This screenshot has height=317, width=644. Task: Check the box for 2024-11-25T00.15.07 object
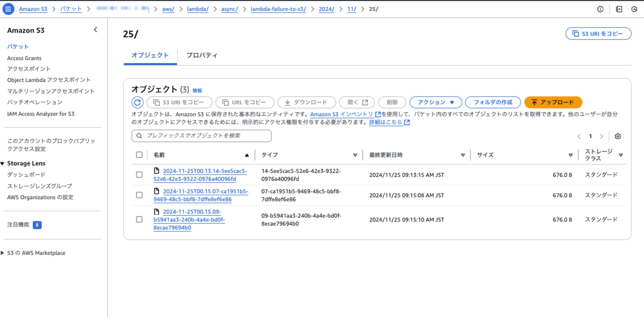click(x=139, y=195)
